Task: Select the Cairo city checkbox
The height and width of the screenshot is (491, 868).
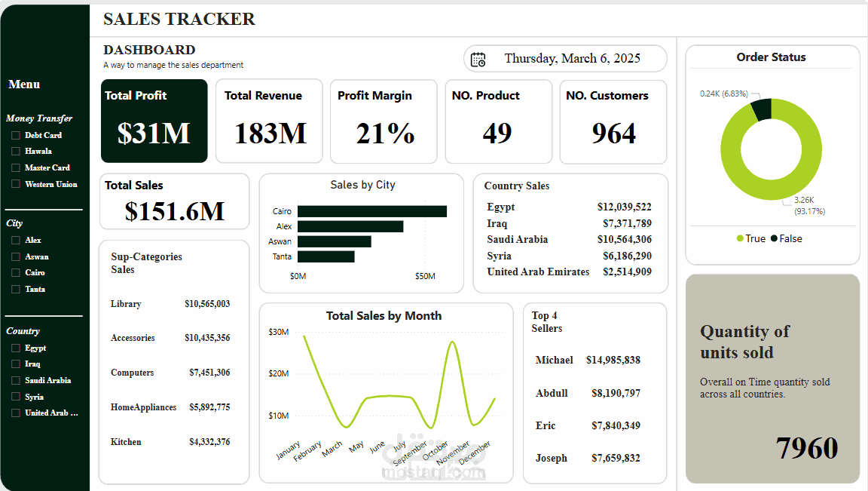Action: coord(15,273)
